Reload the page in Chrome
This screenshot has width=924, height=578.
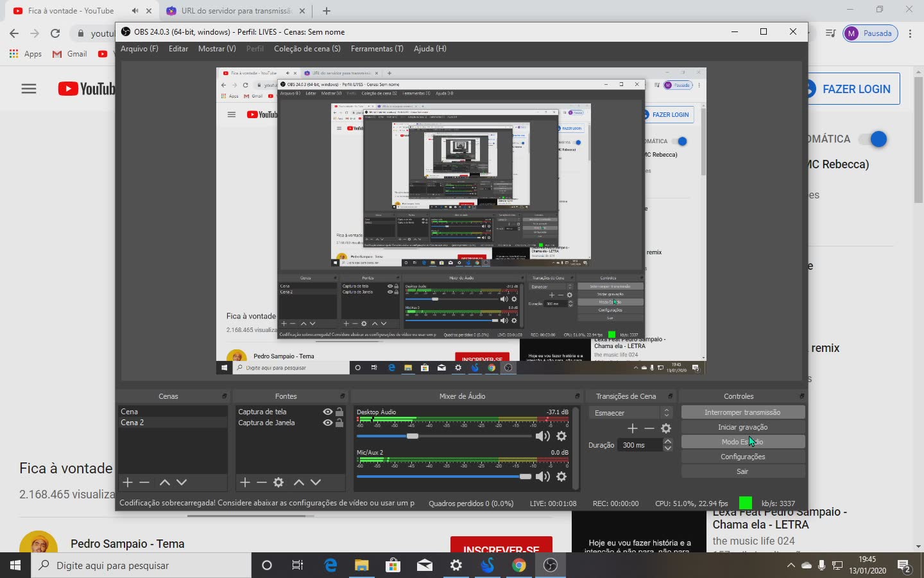pyautogui.click(x=55, y=33)
